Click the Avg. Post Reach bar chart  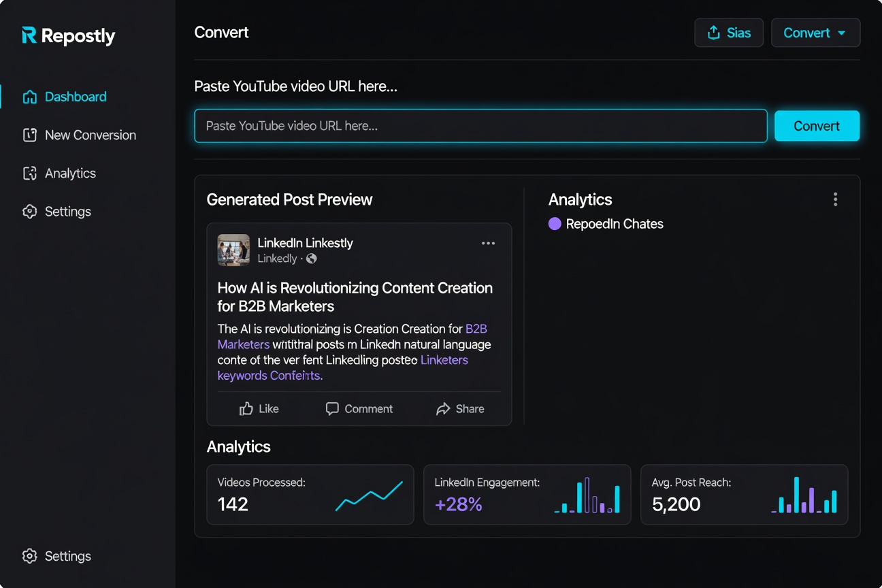804,495
